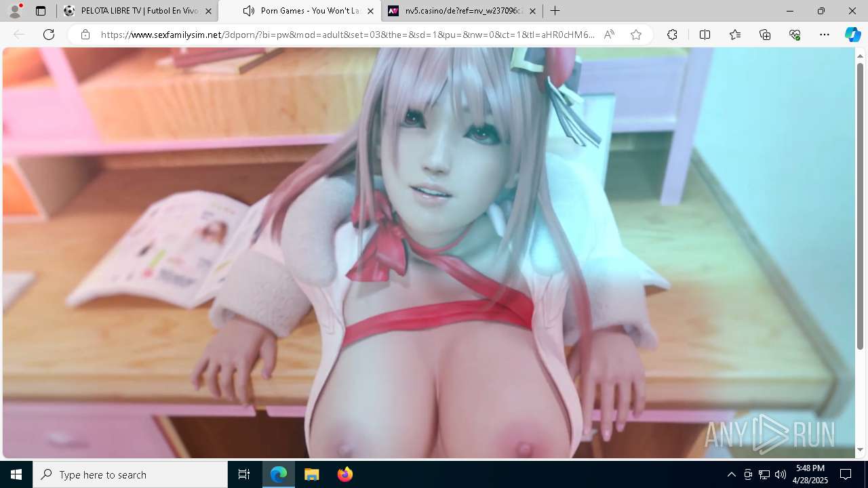Image resolution: width=868 pixels, height=488 pixels.
Task: Launch Firefox from the taskbar
Action: [344, 474]
